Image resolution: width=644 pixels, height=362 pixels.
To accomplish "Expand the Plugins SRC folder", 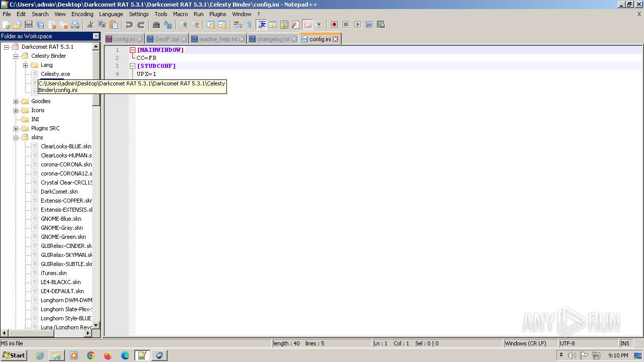I will (16, 128).
